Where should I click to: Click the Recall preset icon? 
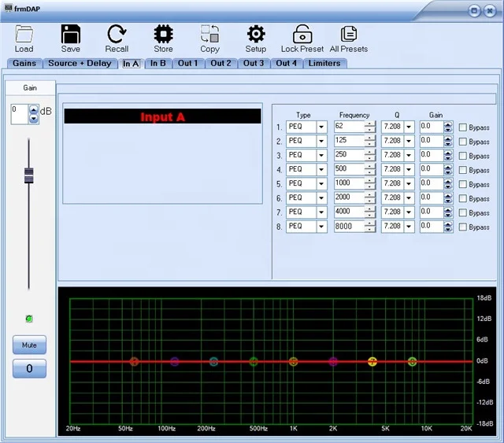tap(117, 34)
